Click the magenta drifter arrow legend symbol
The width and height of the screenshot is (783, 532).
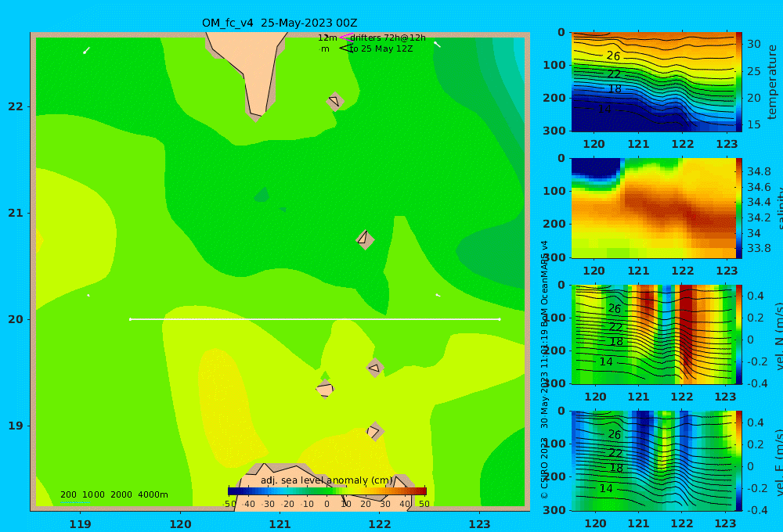pyautogui.click(x=346, y=37)
